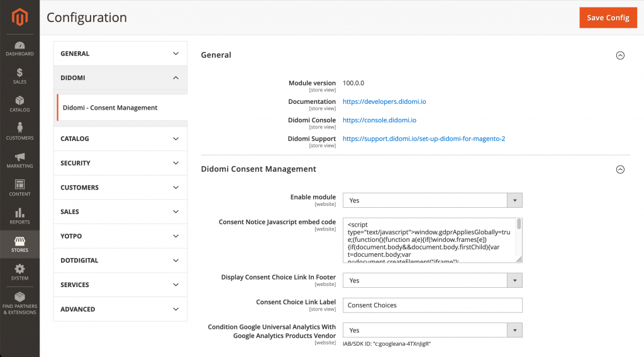Open Condition Google Universal Analytics dropdown
The width and height of the screenshot is (644, 357).
(x=433, y=331)
